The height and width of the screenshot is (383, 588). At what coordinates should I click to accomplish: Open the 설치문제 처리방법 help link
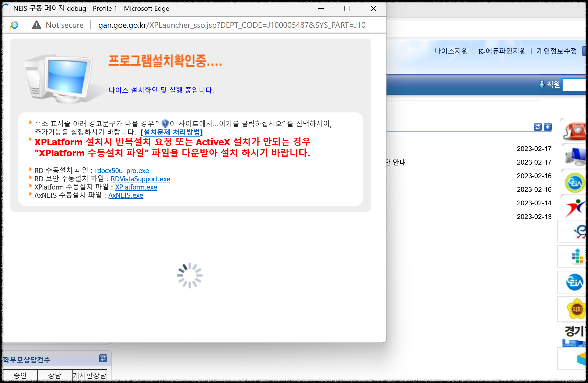coord(172,132)
